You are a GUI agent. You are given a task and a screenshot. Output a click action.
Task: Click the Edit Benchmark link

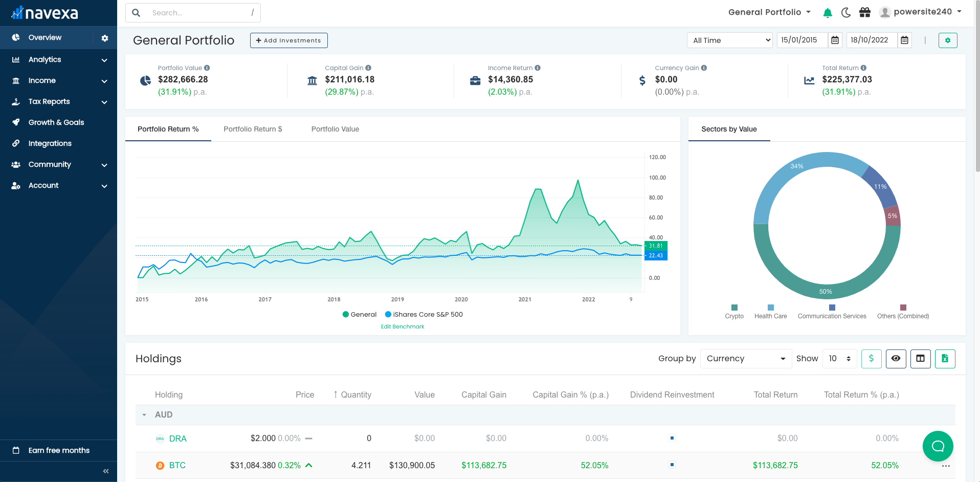[x=403, y=326]
